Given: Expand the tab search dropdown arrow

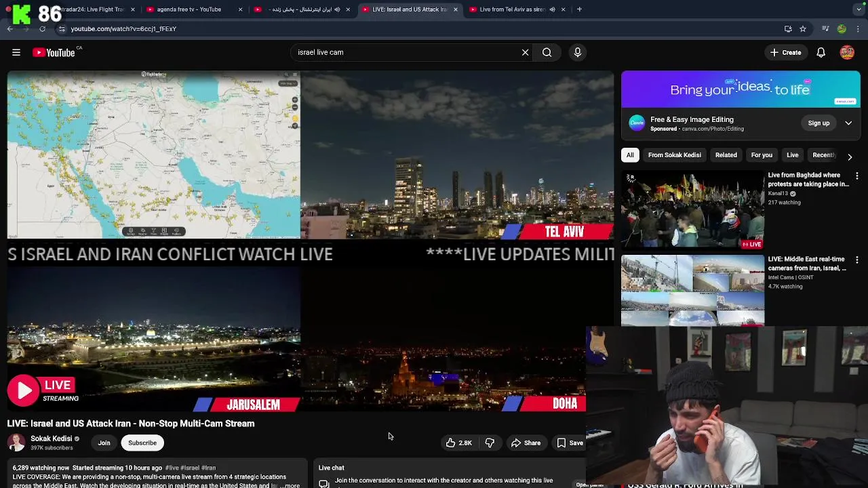Looking at the screenshot, I should (x=859, y=9).
